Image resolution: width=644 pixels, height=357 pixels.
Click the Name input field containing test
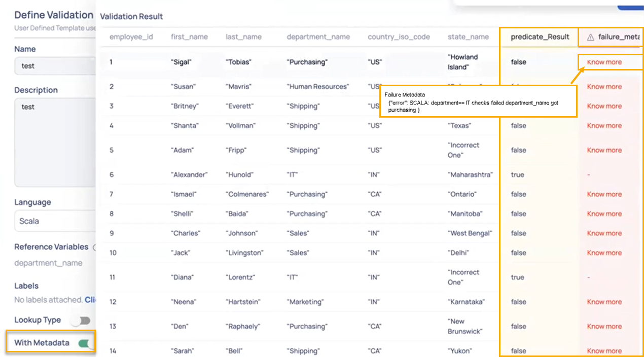(55, 66)
